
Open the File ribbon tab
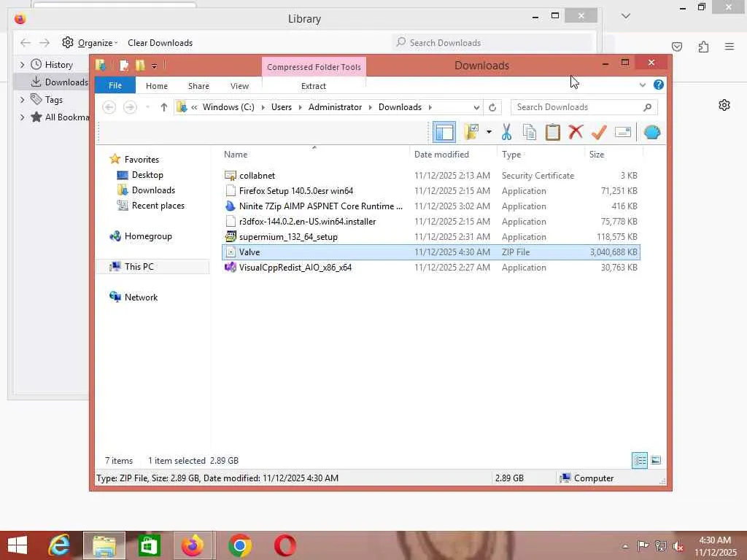115,86
